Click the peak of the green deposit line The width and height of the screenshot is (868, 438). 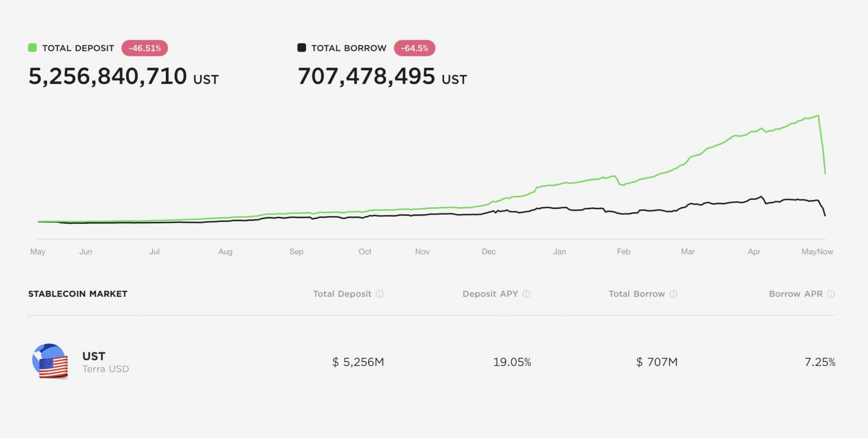(x=818, y=115)
